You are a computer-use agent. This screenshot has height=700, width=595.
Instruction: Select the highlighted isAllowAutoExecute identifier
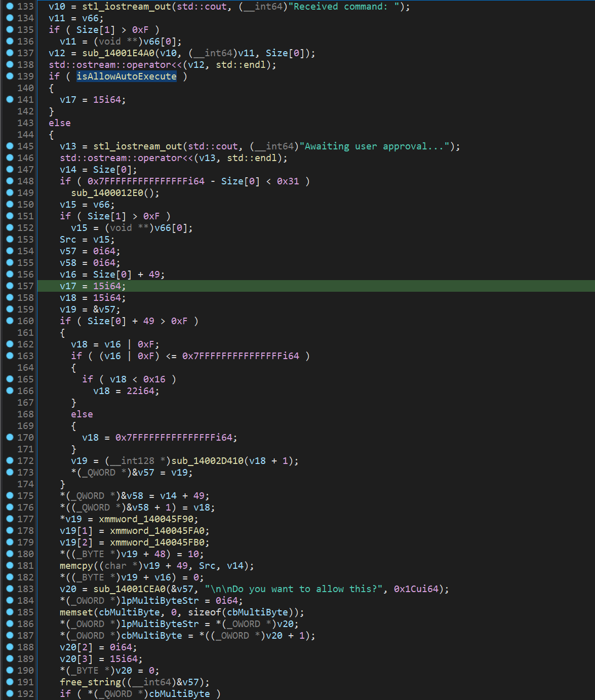pyautogui.click(x=127, y=76)
